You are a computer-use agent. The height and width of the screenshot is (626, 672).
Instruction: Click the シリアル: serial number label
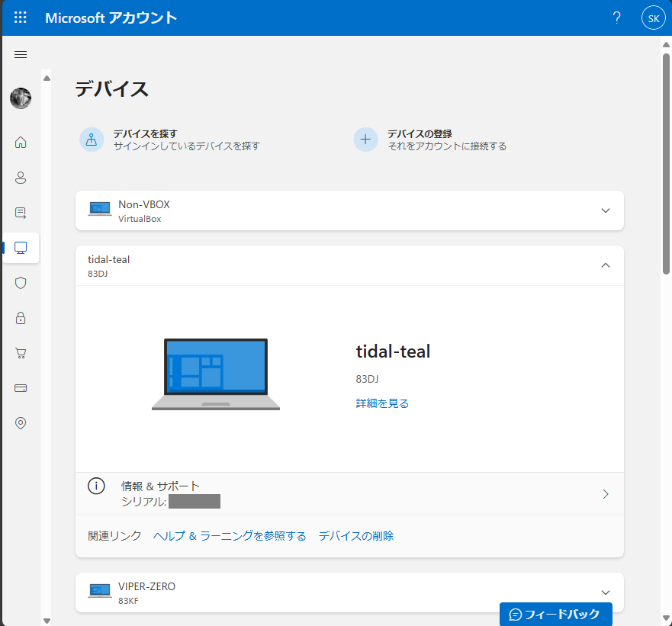[143, 501]
